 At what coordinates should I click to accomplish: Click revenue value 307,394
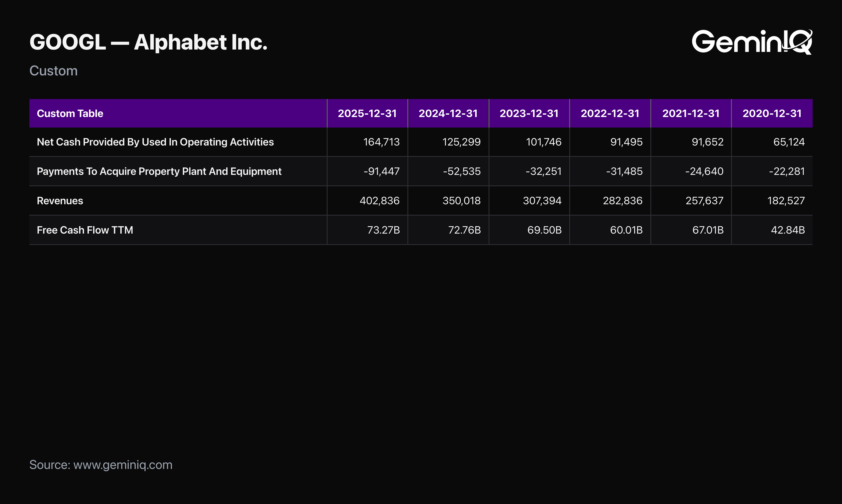point(542,201)
